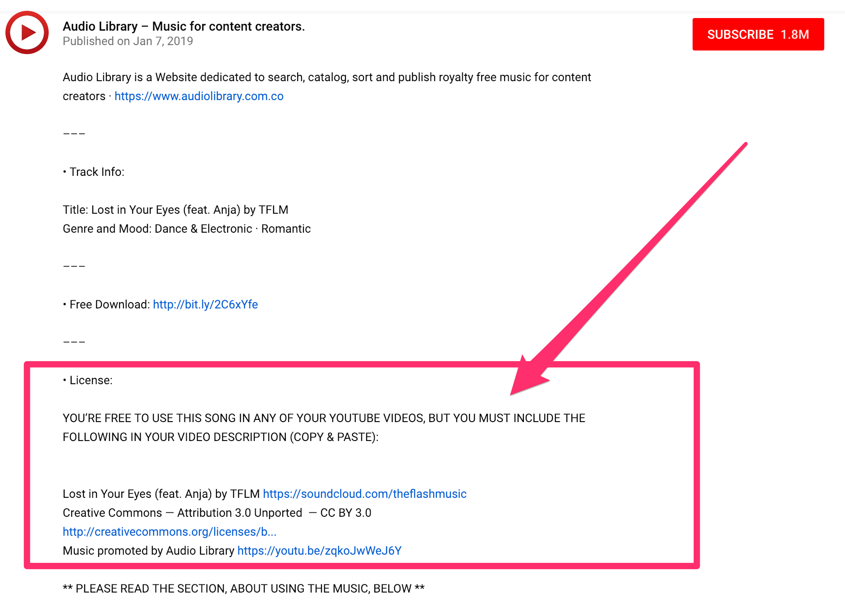
Task: Click the 'Creative Commons — Attribution 3.0 Unported' line
Action: tap(217, 513)
